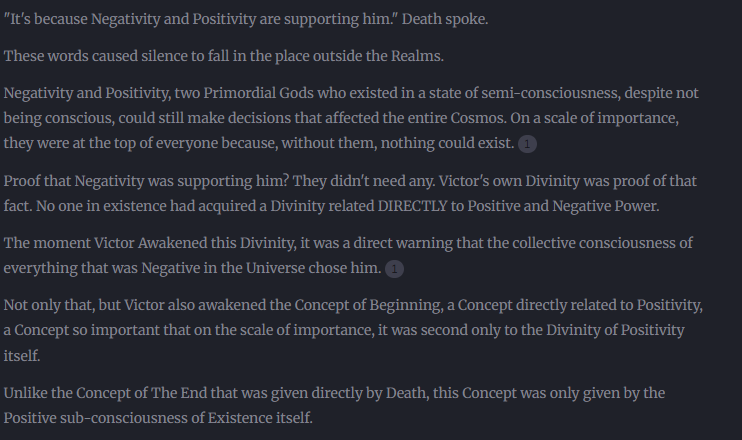This screenshot has width=742, height=440.
Task: Click the words 'Death spoke.' in the first line
Action: coord(445,19)
